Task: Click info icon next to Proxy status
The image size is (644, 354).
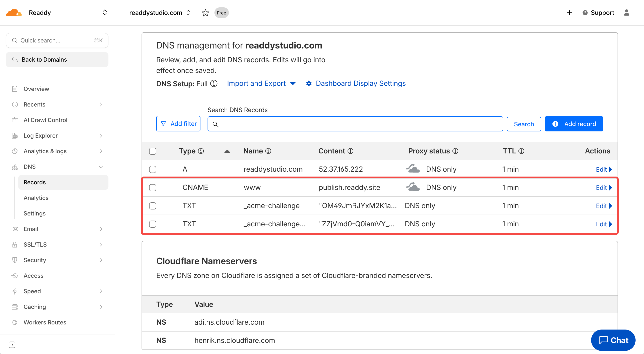Action: pyautogui.click(x=456, y=151)
